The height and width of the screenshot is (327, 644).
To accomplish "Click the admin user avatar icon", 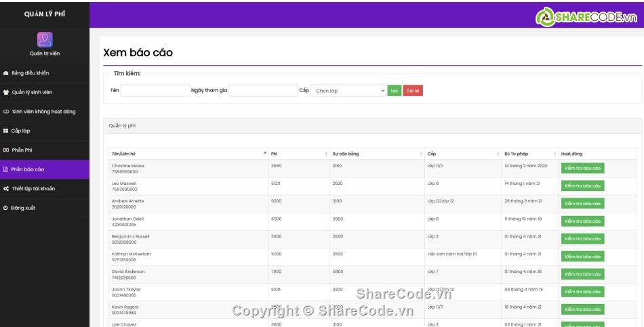I will (x=45, y=40).
